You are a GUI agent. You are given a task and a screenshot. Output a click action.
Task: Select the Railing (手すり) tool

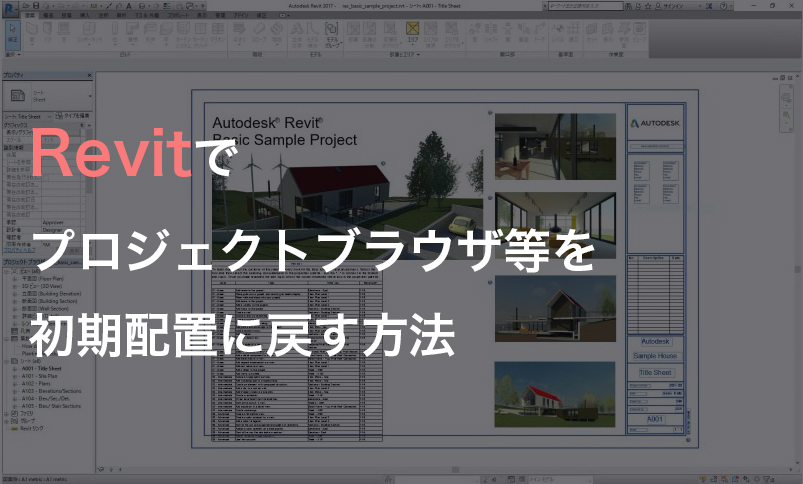(x=239, y=33)
